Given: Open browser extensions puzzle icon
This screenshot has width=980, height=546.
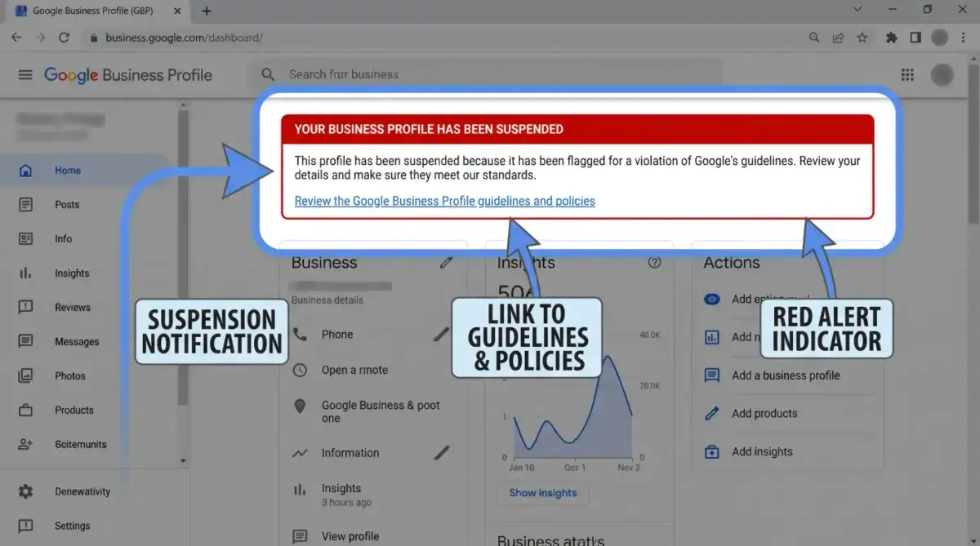Looking at the screenshot, I should [x=892, y=38].
